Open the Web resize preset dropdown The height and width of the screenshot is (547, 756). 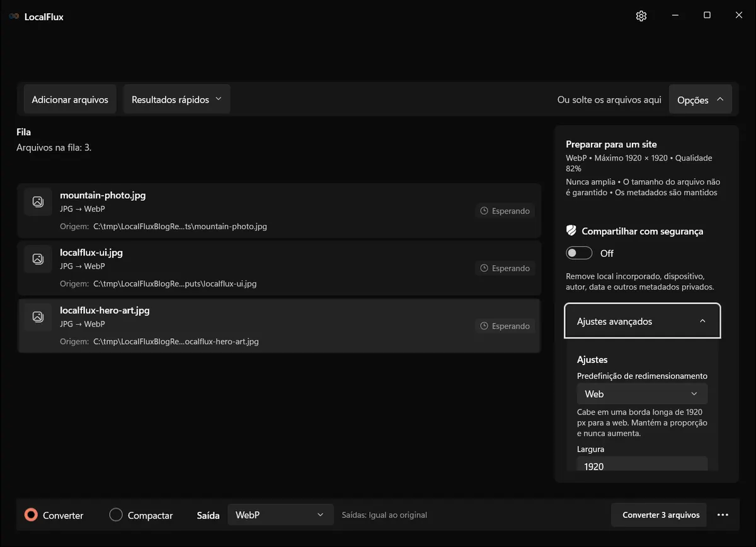[642, 394]
